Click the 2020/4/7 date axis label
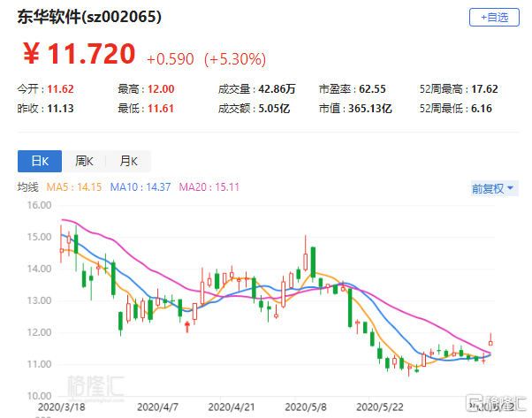The width and height of the screenshot is (532, 418). tap(157, 407)
